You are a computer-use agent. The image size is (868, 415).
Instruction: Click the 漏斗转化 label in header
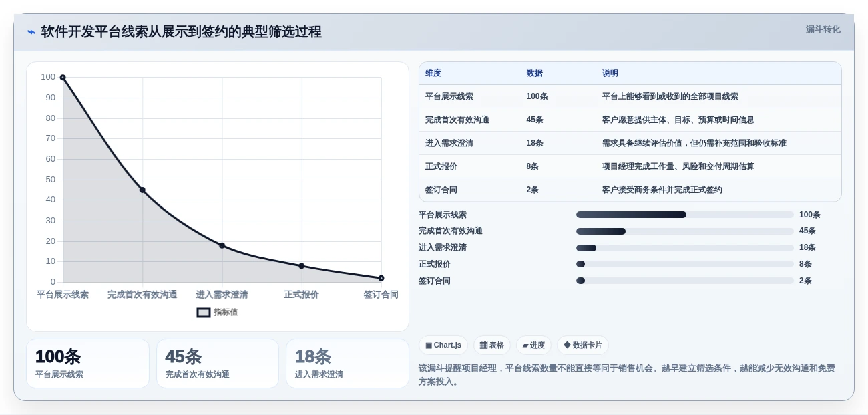823,29
